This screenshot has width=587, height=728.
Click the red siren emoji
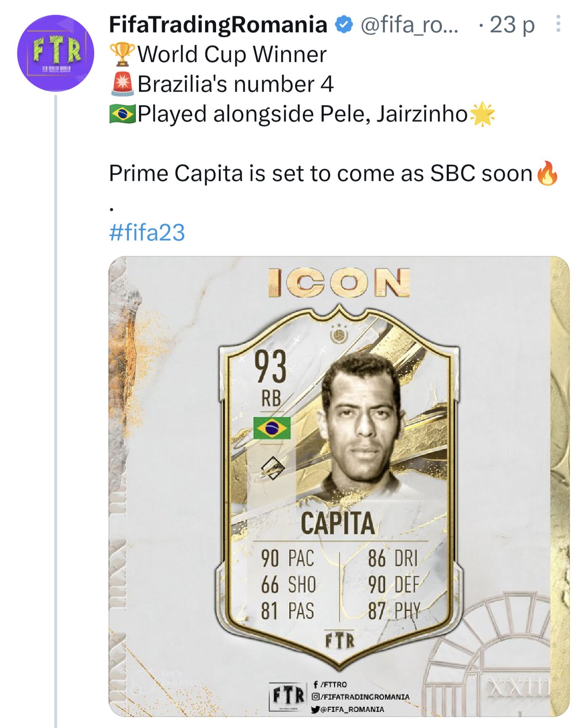coord(122,84)
